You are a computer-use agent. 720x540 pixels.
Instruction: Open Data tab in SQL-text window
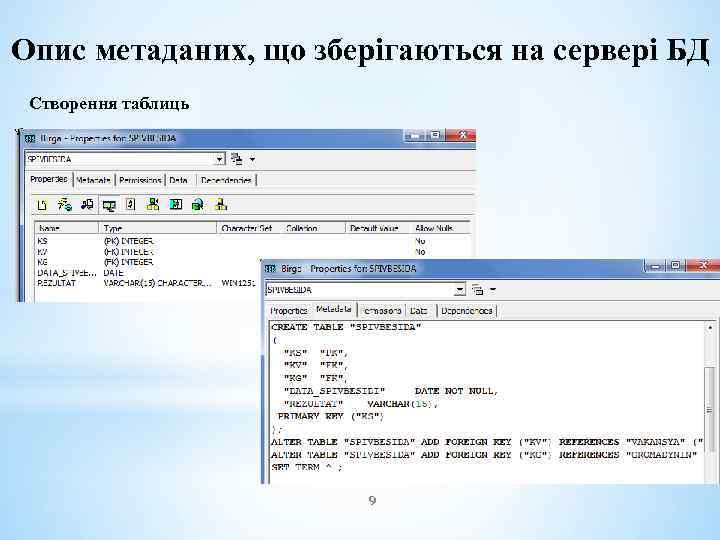point(419,311)
